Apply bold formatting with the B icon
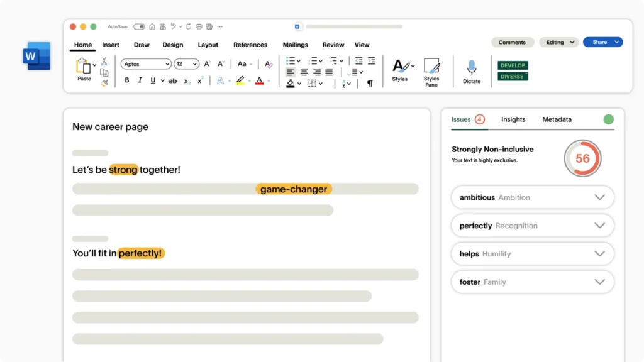The height and width of the screenshot is (362, 644). pyautogui.click(x=127, y=80)
